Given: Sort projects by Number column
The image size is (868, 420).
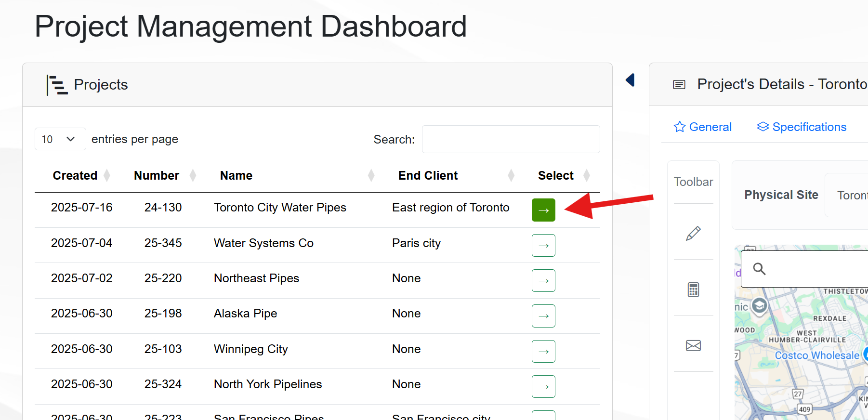Looking at the screenshot, I should (157, 176).
